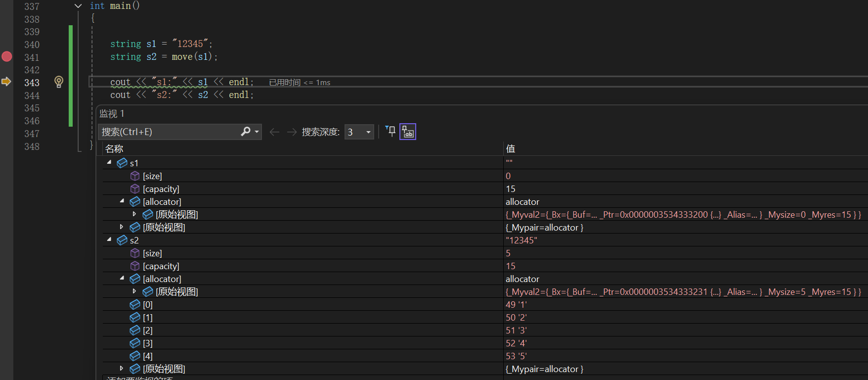Click the icon of s2 element [4]
The image size is (868, 380).
coord(135,356)
